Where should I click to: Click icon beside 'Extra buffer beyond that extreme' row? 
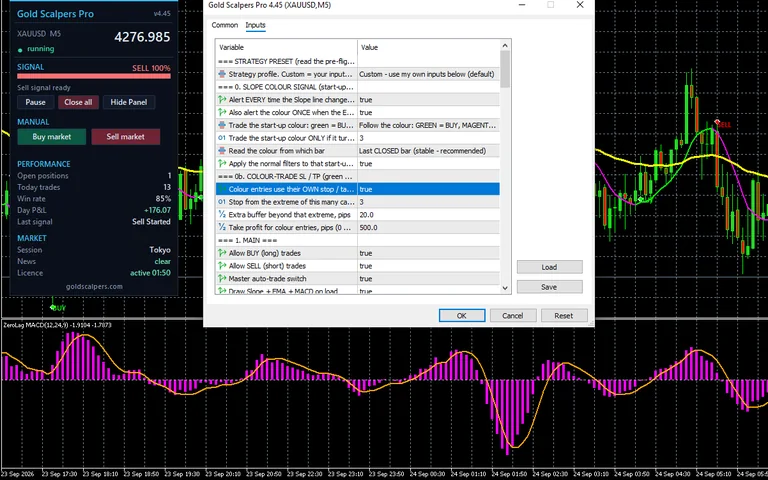point(222,215)
